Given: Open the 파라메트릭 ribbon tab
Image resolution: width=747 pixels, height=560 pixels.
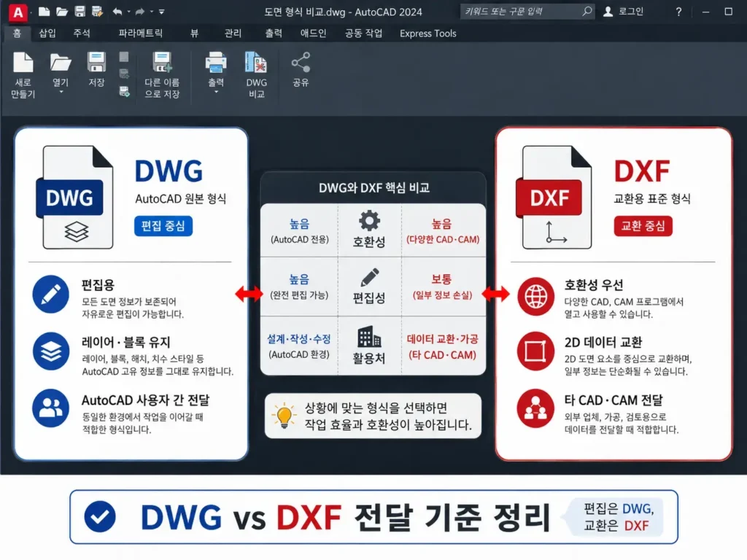Looking at the screenshot, I should click(141, 33).
